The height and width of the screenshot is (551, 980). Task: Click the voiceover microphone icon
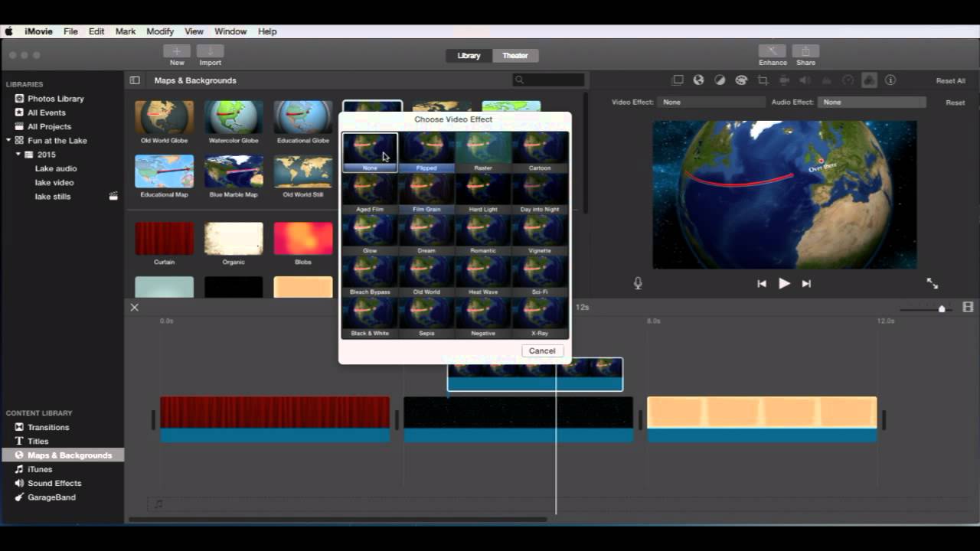[x=638, y=283]
